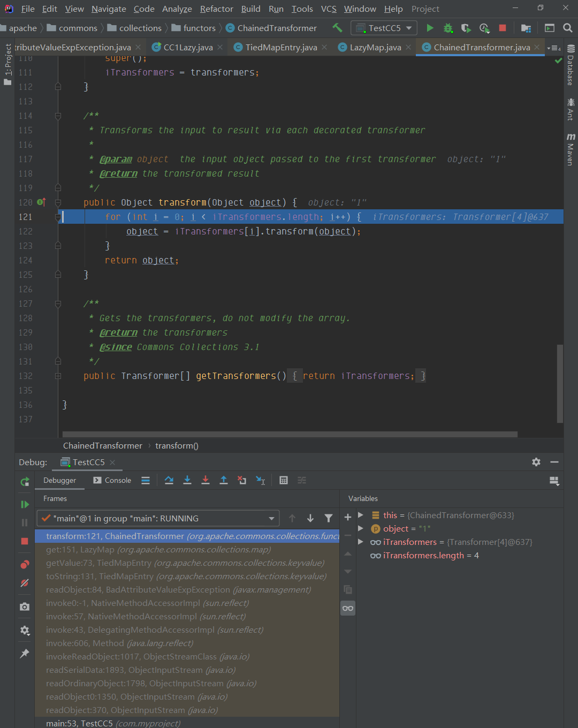The image size is (578, 728).
Task: Collapse the Javadoc comment fold at line 114
Action: point(58,116)
